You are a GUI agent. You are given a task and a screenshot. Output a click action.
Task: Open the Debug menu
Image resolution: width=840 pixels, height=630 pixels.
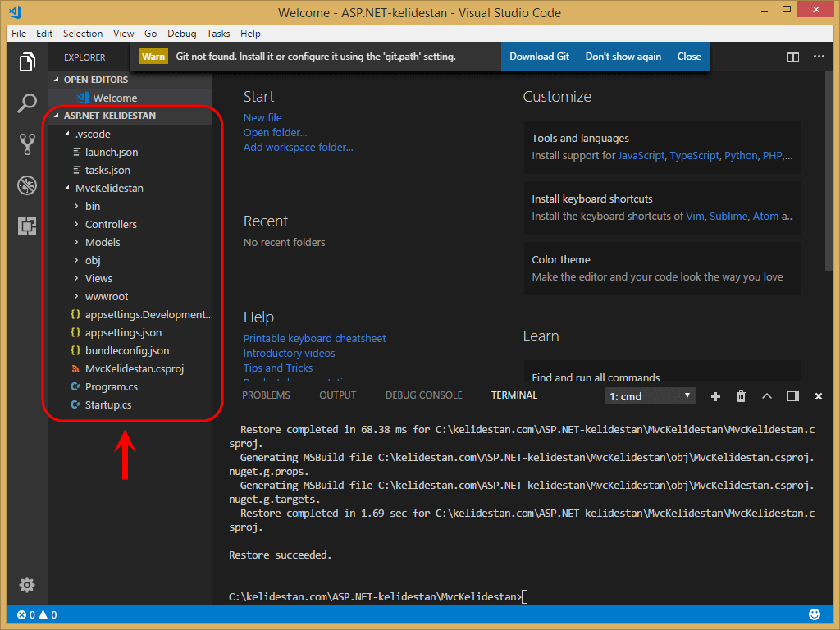coord(181,33)
